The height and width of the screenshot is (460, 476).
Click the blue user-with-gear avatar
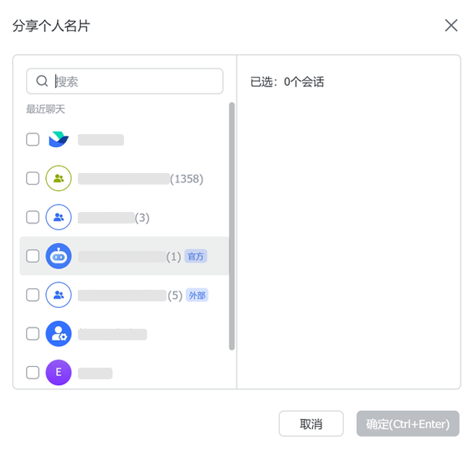pyautogui.click(x=58, y=334)
